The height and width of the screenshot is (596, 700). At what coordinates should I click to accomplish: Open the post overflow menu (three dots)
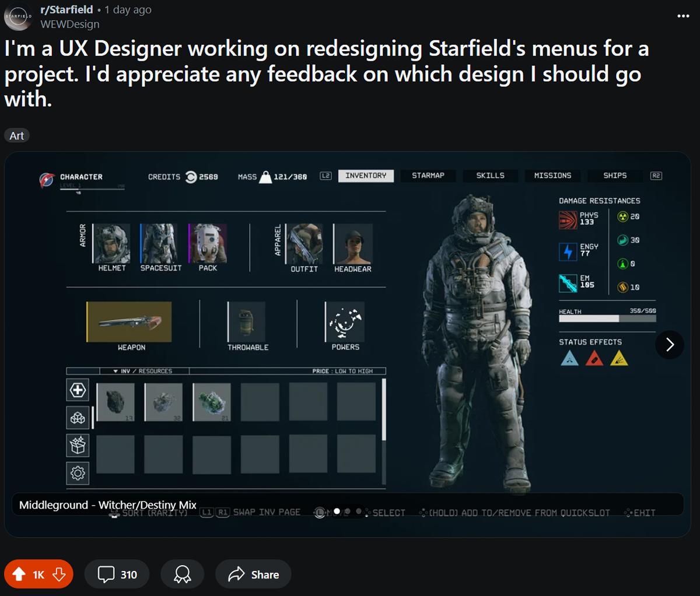[683, 16]
